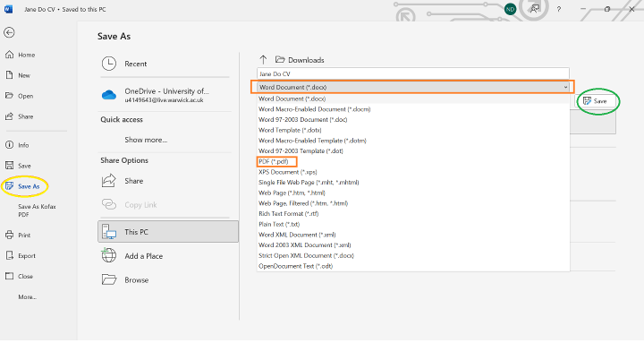The height and width of the screenshot is (343, 644).
Task: Open the file type dropdown arrow
Action: click(565, 87)
